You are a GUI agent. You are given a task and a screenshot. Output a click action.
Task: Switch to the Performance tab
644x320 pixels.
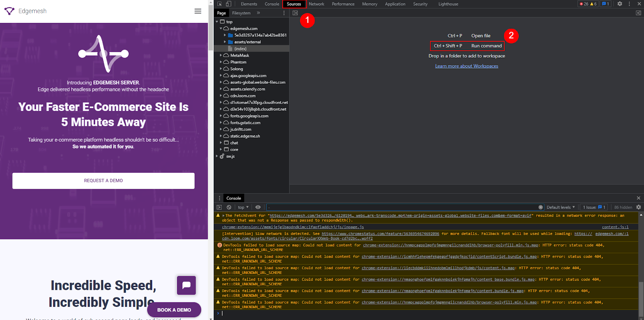point(343,4)
